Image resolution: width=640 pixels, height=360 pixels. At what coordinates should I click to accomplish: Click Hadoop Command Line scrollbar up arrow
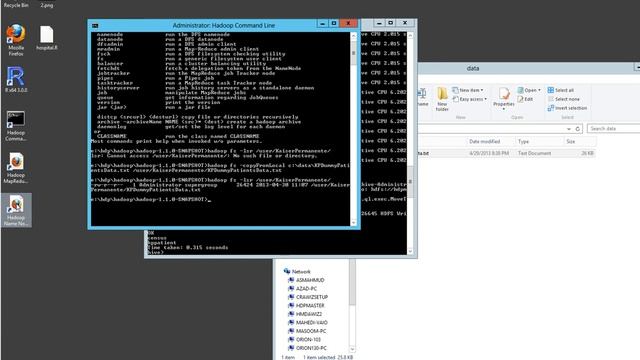point(353,36)
